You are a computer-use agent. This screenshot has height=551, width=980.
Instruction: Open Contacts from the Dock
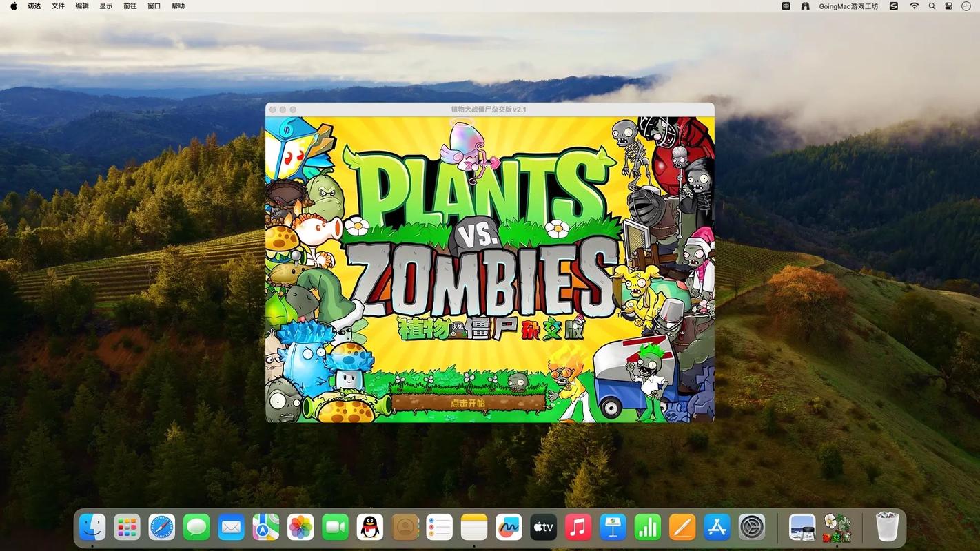(x=405, y=528)
